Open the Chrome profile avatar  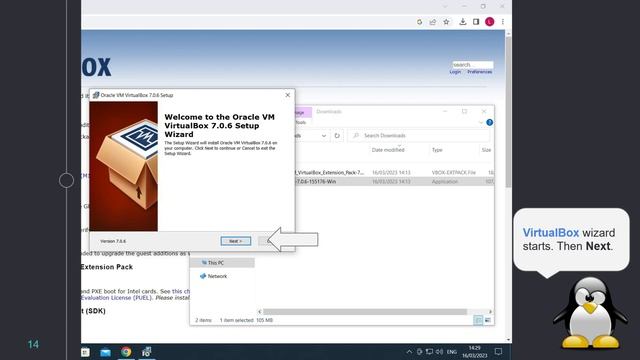pyautogui.click(x=490, y=22)
